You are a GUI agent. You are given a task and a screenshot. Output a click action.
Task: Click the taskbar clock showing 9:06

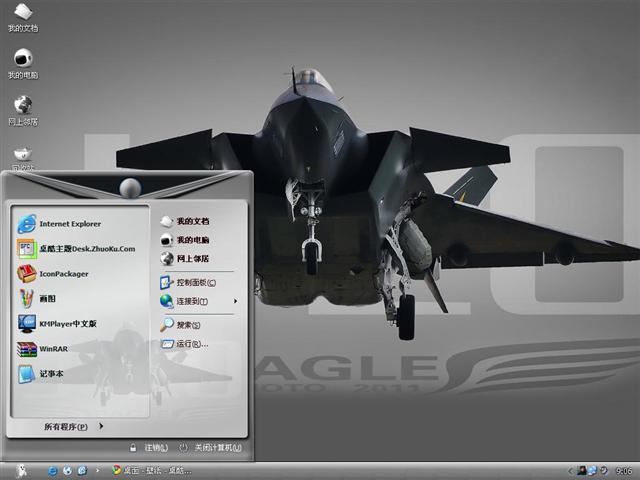(x=624, y=471)
